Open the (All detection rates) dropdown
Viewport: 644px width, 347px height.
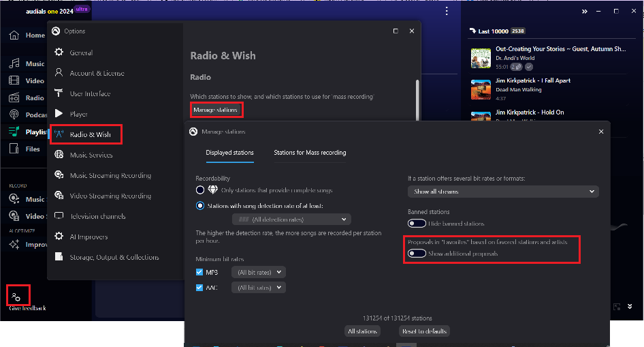(291, 219)
